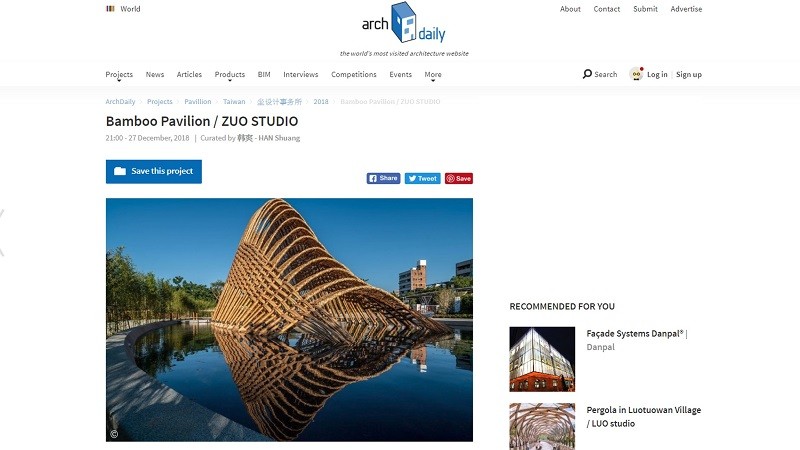Tweet this project on Twitter
Viewport: 800px width, 450px height.
[x=422, y=179]
